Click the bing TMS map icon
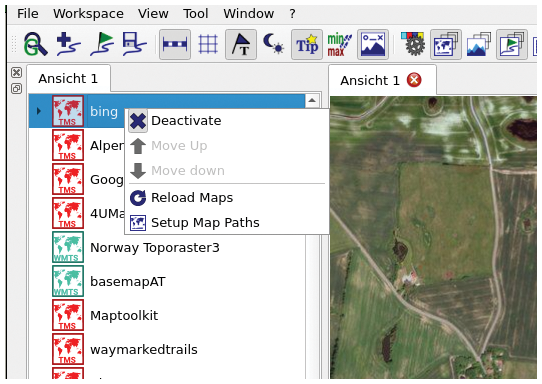542x384 pixels. coord(68,111)
